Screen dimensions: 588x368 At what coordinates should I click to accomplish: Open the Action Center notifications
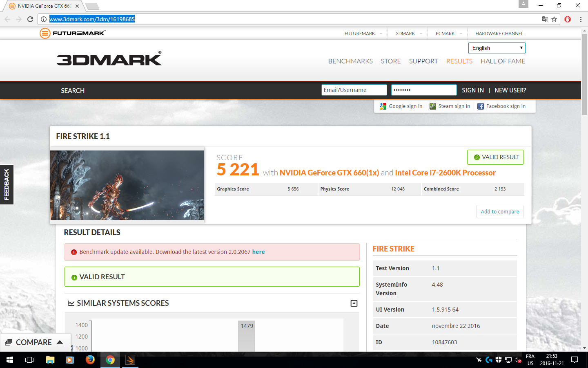click(x=575, y=360)
